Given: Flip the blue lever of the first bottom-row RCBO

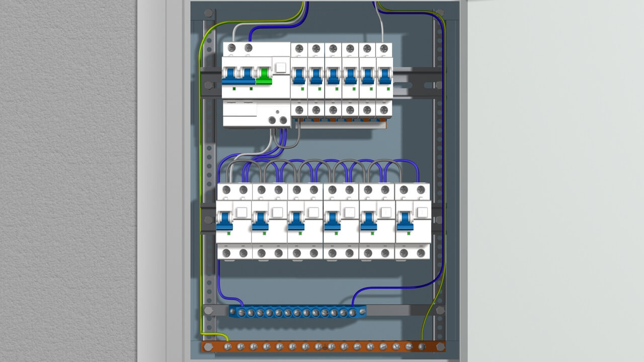Looking at the screenshot, I should point(224,221).
